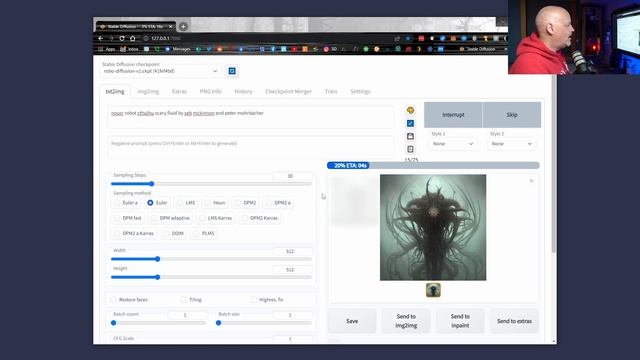The height and width of the screenshot is (360, 640).
Task: Click the save style disk icon
Action: (x=410, y=136)
